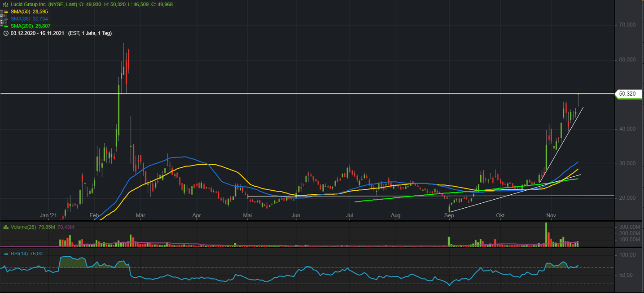Image resolution: width=644 pixels, height=293 pixels.
Task: Click the Volume bar-chart icon
Action: coord(5,227)
